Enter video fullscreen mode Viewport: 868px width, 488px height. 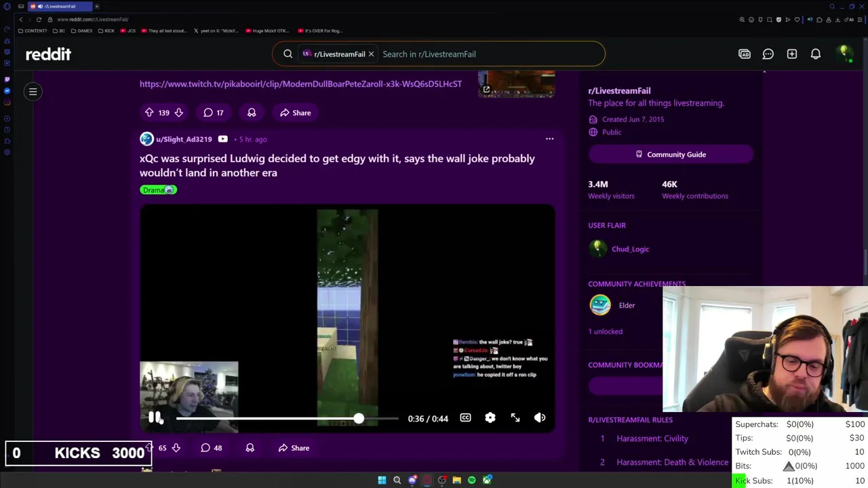(x=515, y=418)
